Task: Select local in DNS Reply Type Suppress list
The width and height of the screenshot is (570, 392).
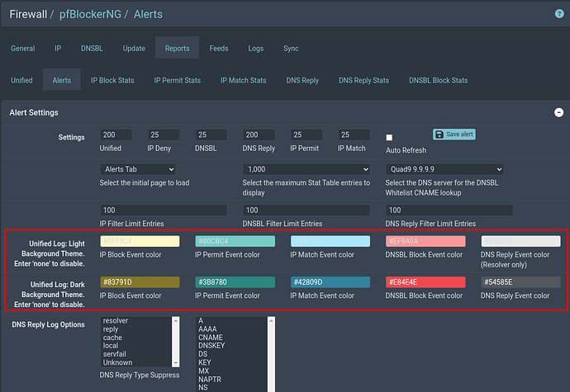Action: click(x=136, y=346)
